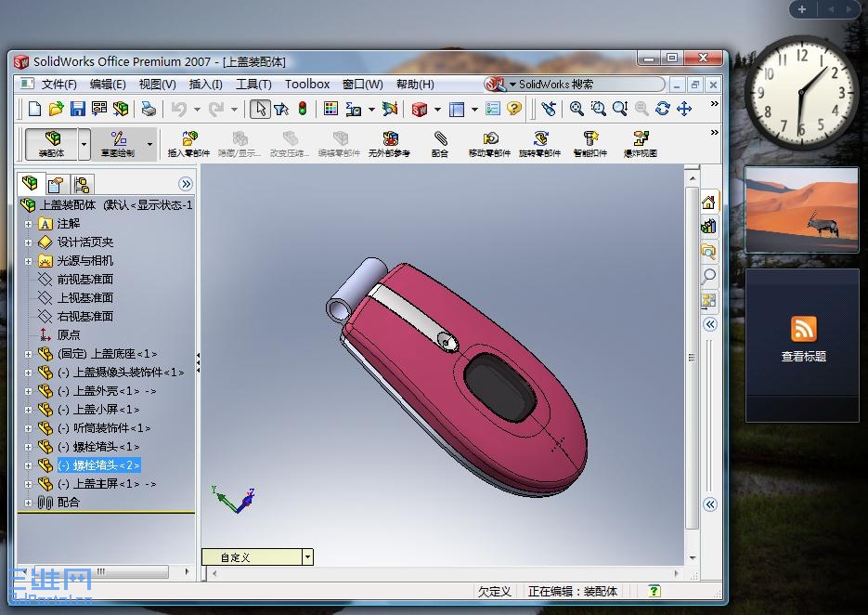Click the window layout icon

tap(457, 109)
